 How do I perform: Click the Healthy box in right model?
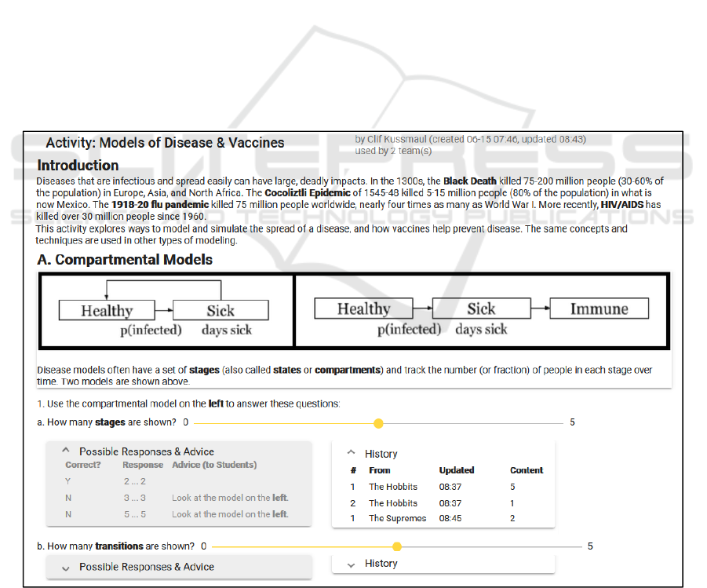tap(363, 309)
